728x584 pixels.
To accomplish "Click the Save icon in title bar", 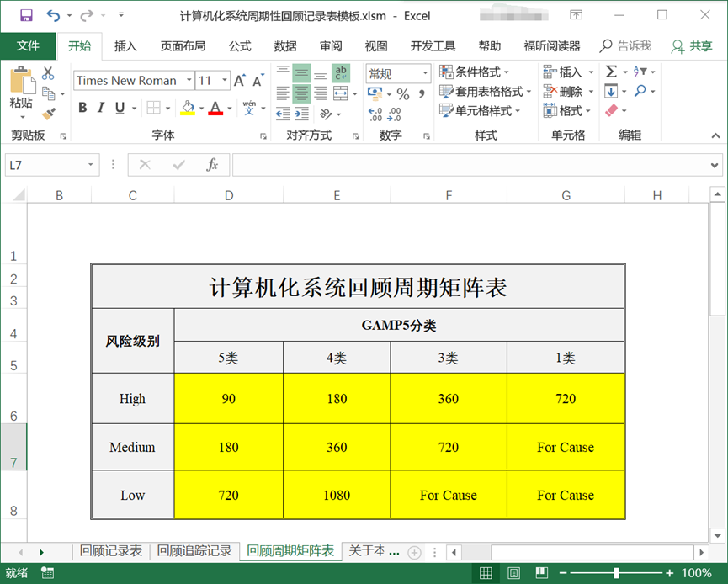I will (26, 15).
